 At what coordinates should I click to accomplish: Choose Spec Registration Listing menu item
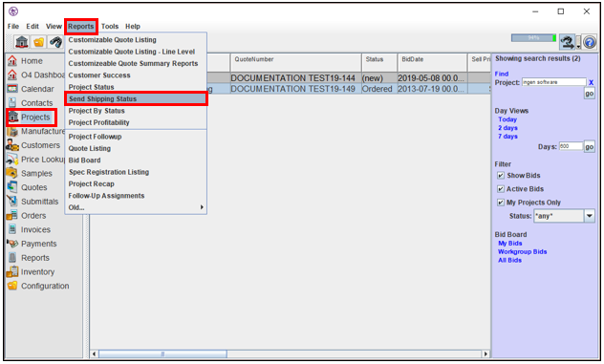136,172
